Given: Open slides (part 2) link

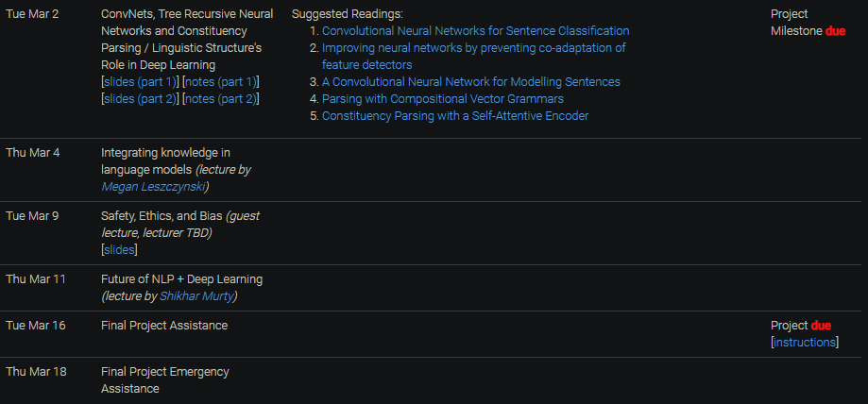Looking at the screenshot, I should pyautogui.click(x=140, y=99).
